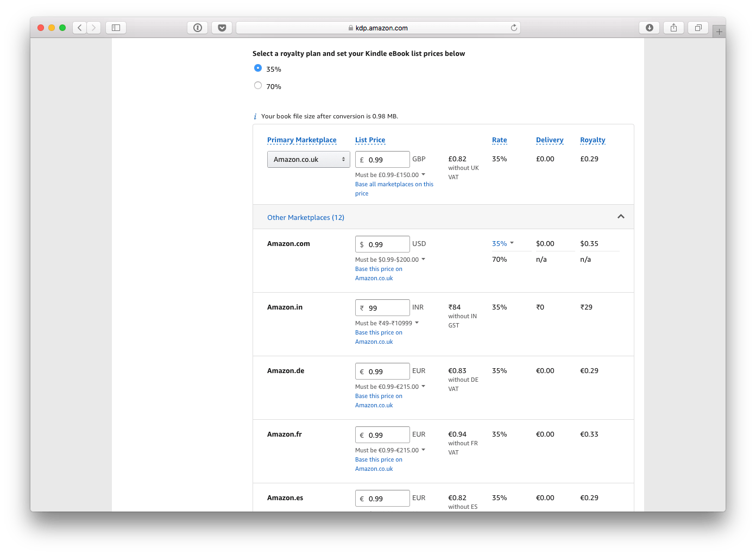Show Safari downloads
The width and height of the screenshot is (756, 555).
tap(650, 28)
